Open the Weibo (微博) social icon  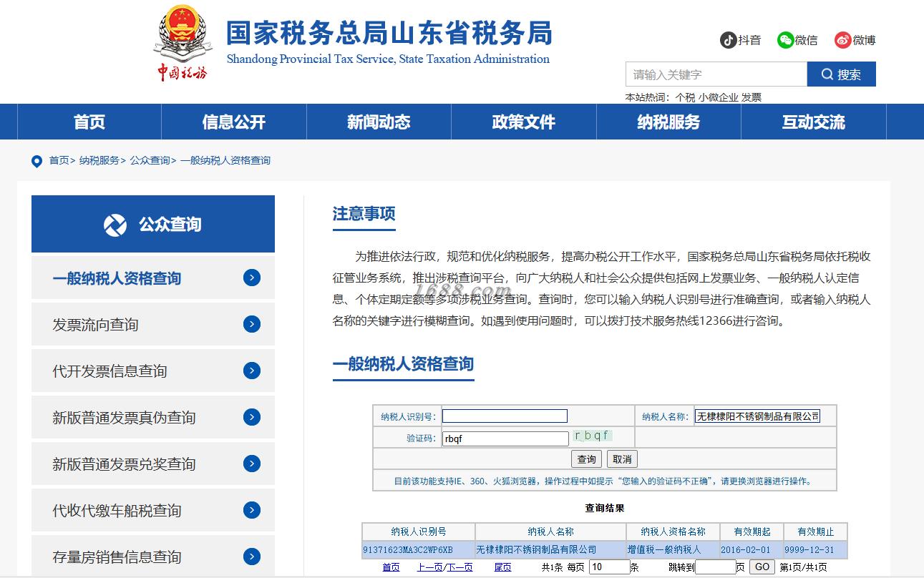[843, 40]
